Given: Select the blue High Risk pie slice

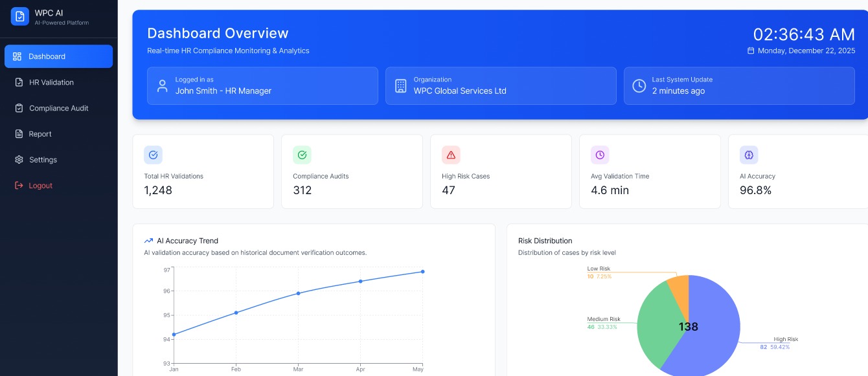Looking at the screenshot, I should [x=713, y=330].
